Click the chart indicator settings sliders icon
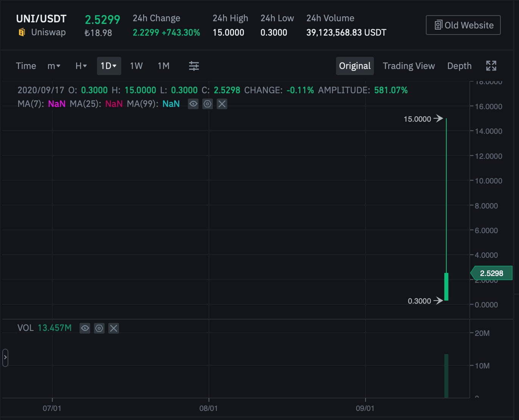The width and height of the screenshot is (519, 420). [x=194, y=66]
